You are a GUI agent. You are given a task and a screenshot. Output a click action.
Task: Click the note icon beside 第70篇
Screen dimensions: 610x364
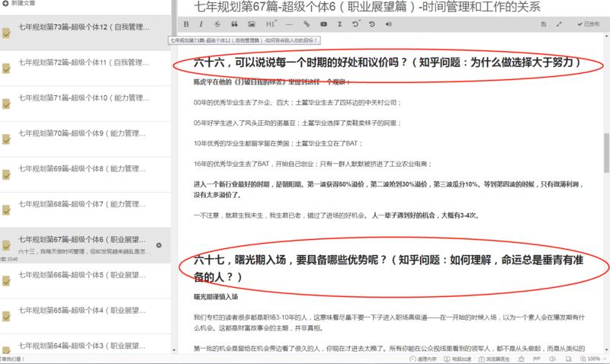[x=6, y=139]
